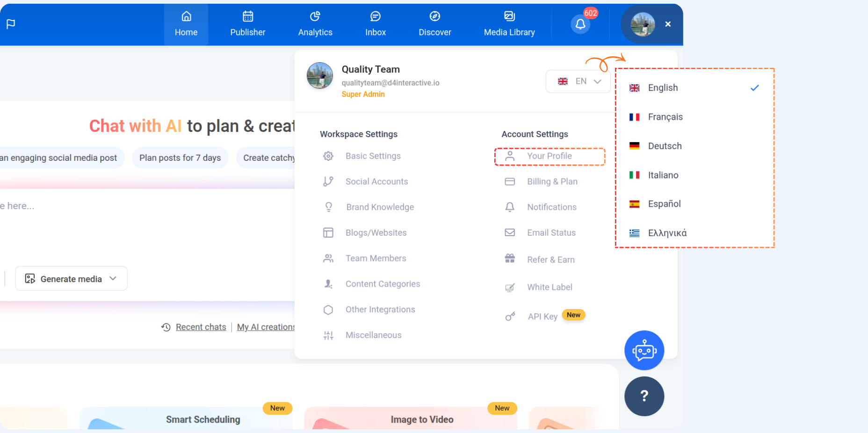Click the Miscellaneous sliders icon

tap(328, 335)
